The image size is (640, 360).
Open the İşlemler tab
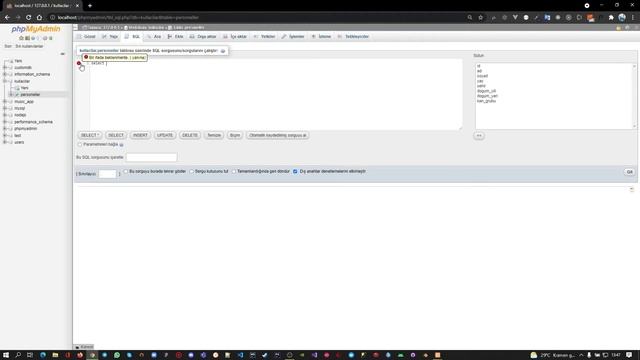293,37
